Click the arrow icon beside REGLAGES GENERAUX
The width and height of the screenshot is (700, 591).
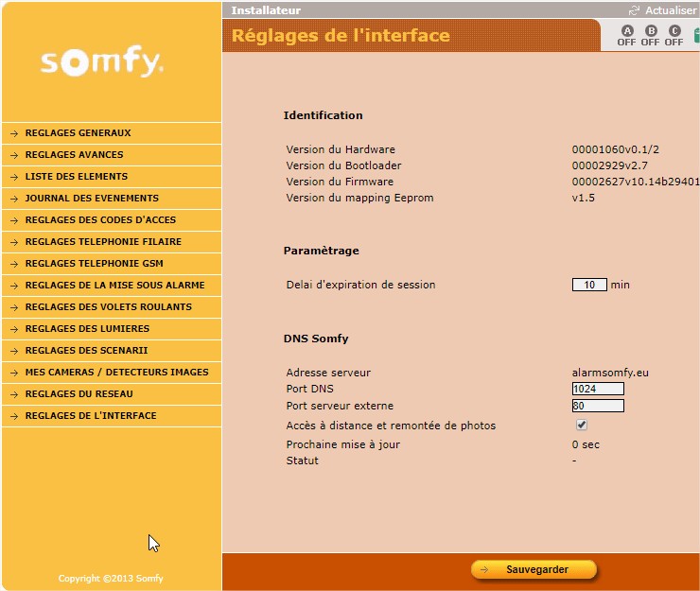pos(14,133)
